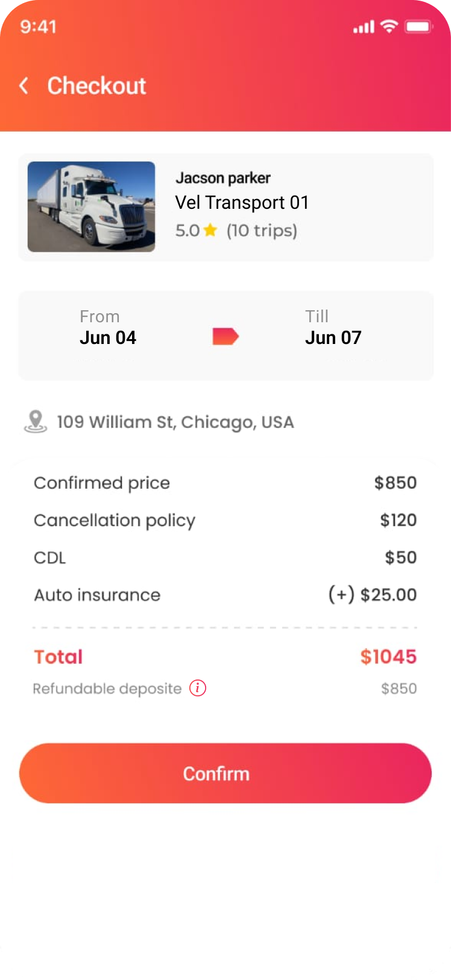Tap the driver name Jacson parker
451x980 pixels.
click(x=222, y=178)
